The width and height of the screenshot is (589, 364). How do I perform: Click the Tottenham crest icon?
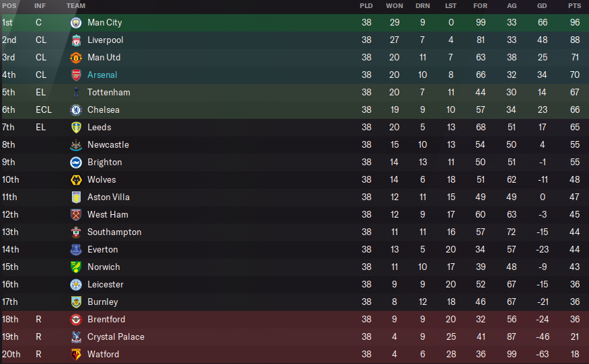tap(76, 93)
